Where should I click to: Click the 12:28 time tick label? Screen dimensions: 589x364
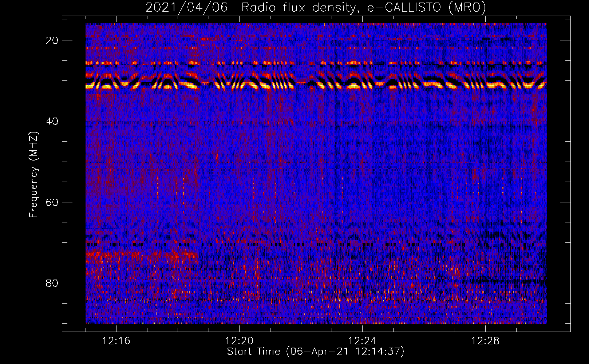click(x=485, y=341)
